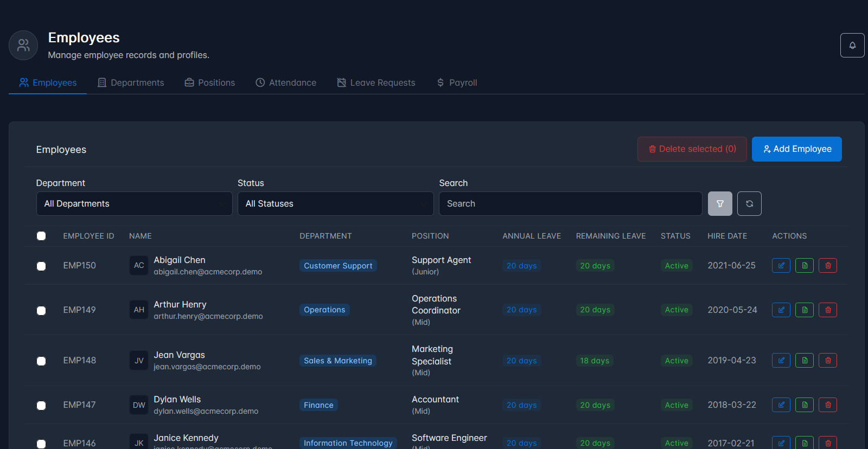Click the AC avatar for Abigail Chen
Screen dimensions: 868x449
tap(139, 266)
